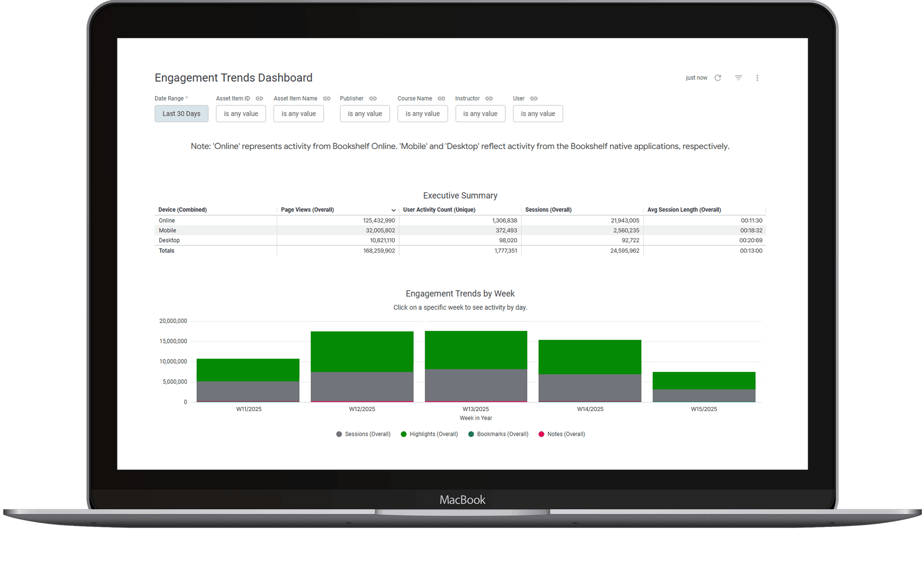Click the refresh dashboard icon
Screen dimensions: 924x569
[x=718, y=77]
